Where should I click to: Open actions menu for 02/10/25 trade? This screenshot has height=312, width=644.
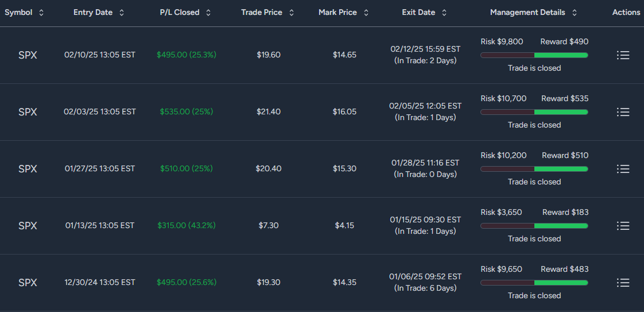point(623,55)
